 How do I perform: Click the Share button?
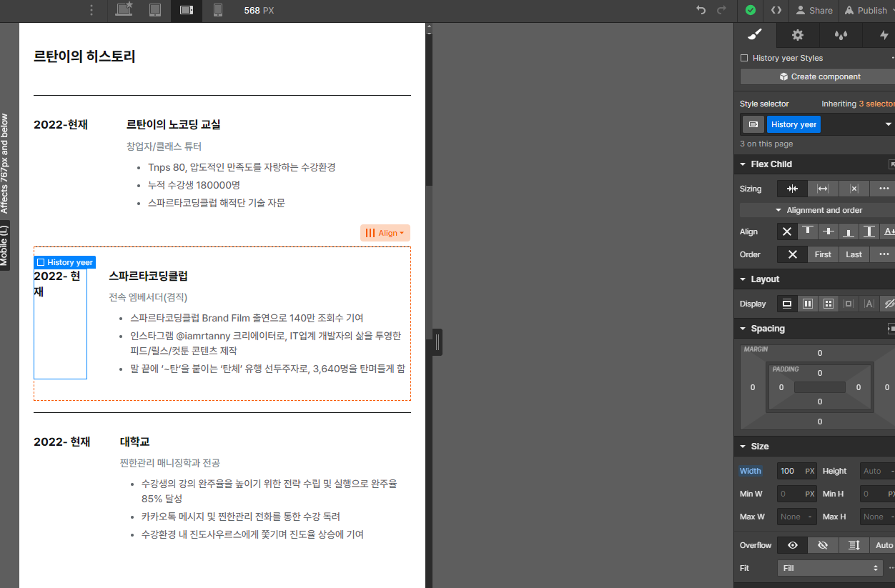coord(814,10)
